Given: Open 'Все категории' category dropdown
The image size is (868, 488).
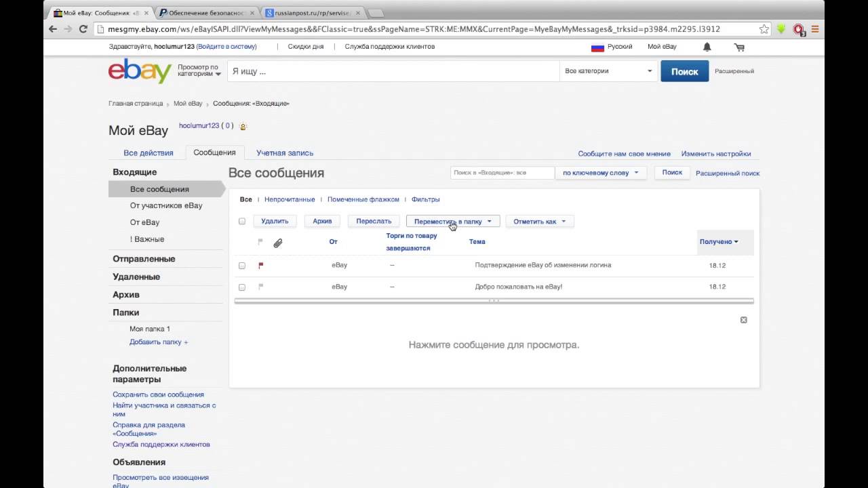Looking at the screenshot, I should tap(608, 71).
